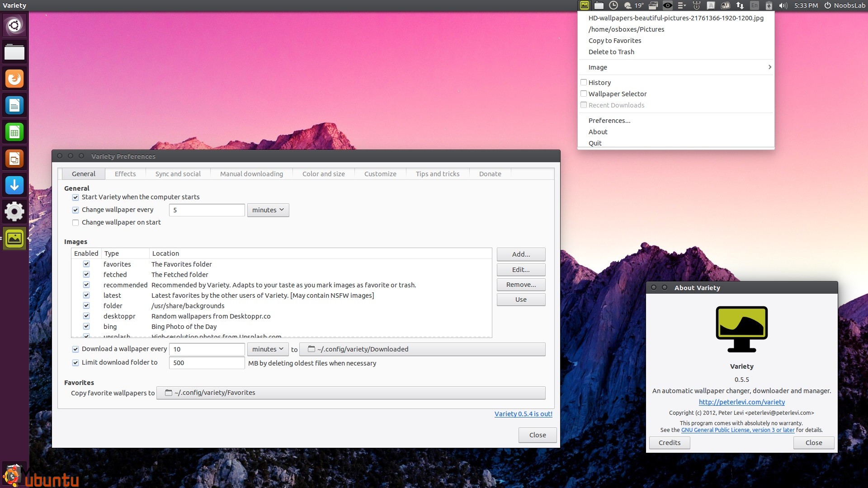
Task: Open LibreOffice Calc from the launcher
Action: click(14, 132)
